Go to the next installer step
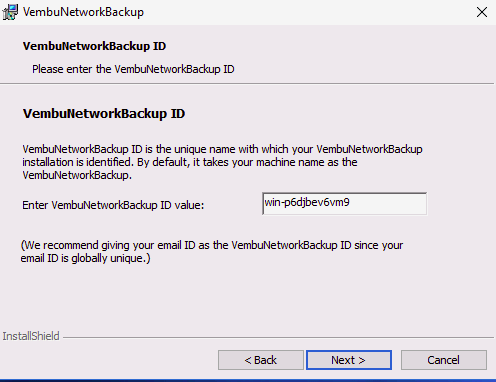The height and width of the screenshot is (382, 496). click(349, 360)
